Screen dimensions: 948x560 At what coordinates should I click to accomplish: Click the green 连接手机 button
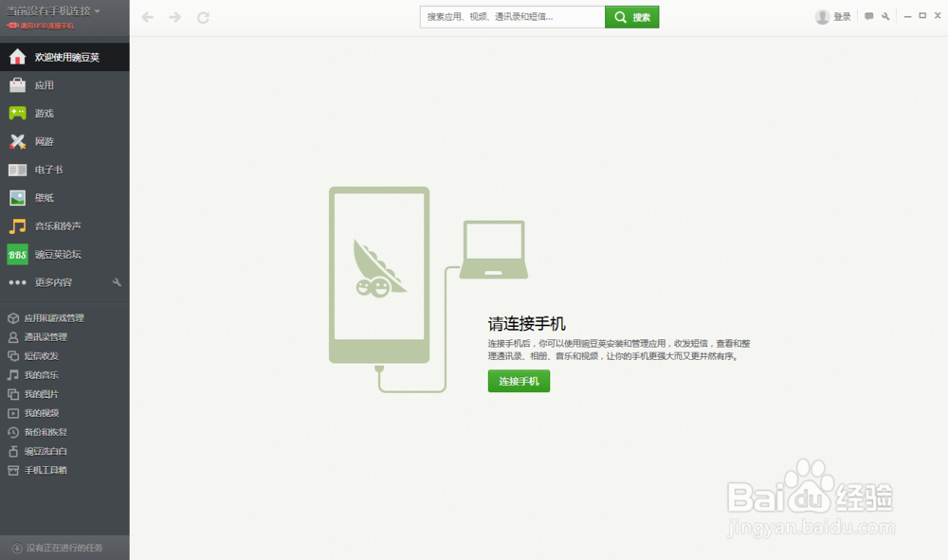click(519, 381)
